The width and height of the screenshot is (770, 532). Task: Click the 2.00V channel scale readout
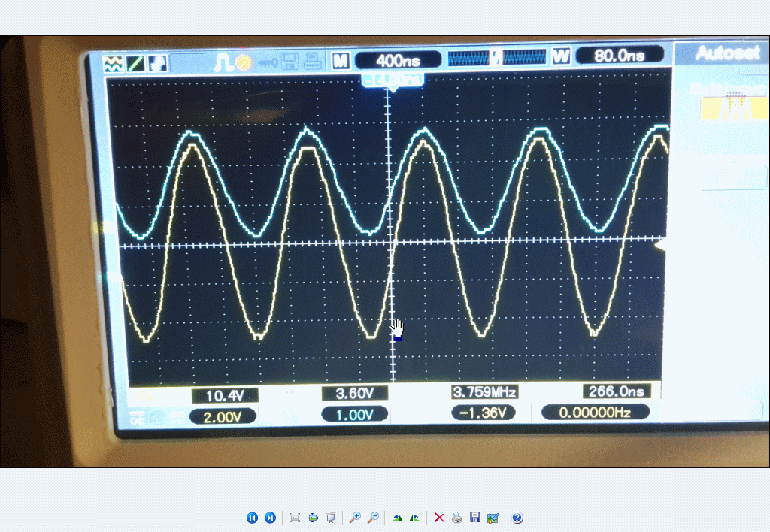[x=223, y=416]
